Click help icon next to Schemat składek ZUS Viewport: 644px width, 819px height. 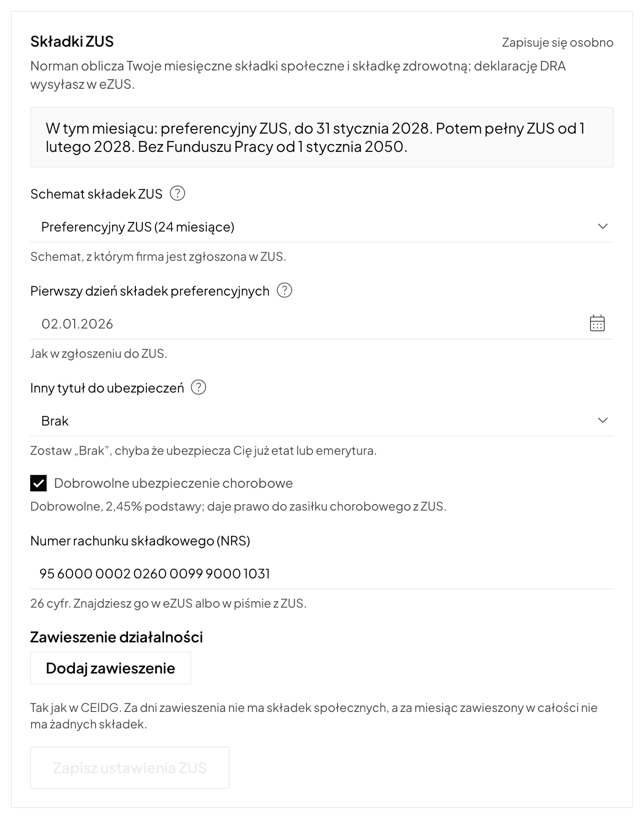(177, 194)
